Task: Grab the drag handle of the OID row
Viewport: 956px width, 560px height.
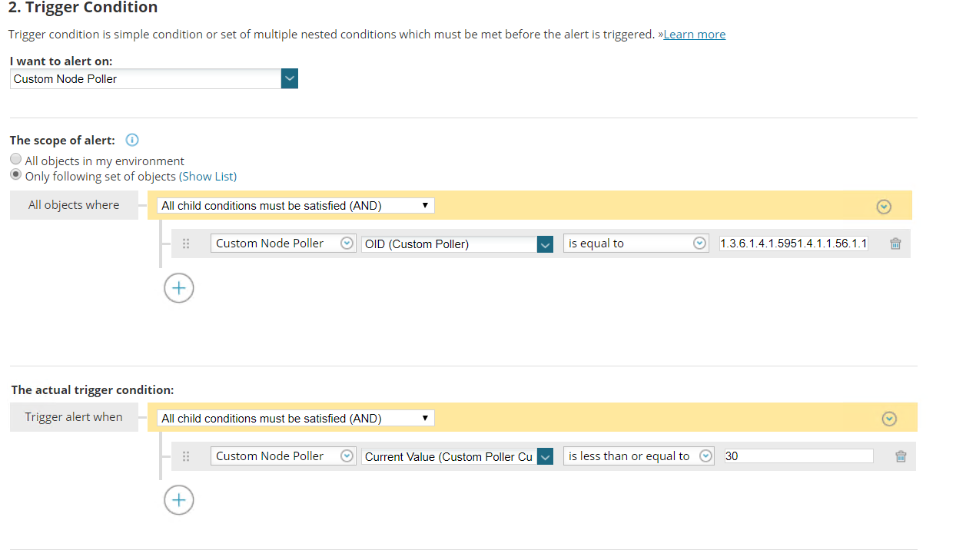Action: tap(186, 244)
